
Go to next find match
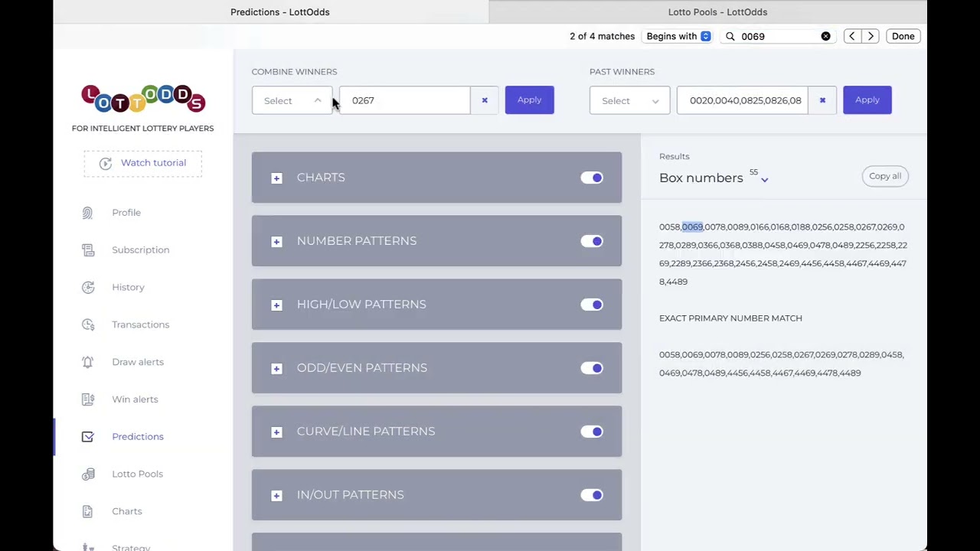pyautogui.click(x=871, y=36)
